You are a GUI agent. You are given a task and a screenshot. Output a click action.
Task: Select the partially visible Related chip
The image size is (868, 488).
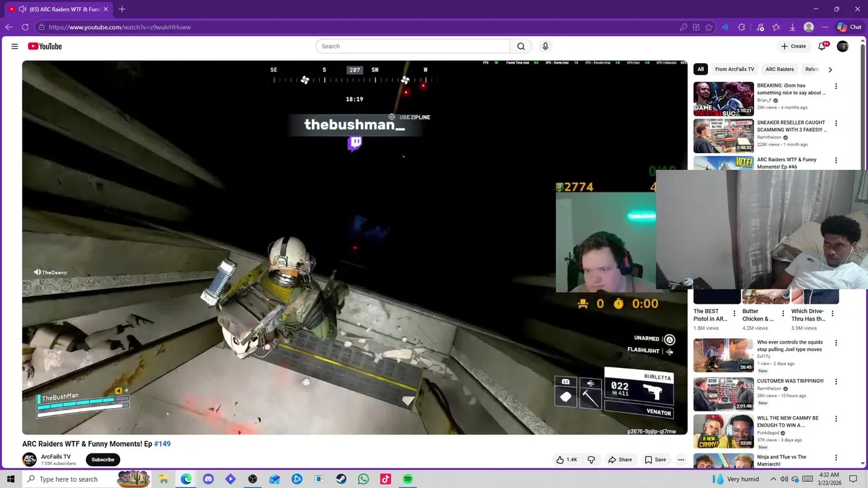pyautogui.click(x=811, y=69)
